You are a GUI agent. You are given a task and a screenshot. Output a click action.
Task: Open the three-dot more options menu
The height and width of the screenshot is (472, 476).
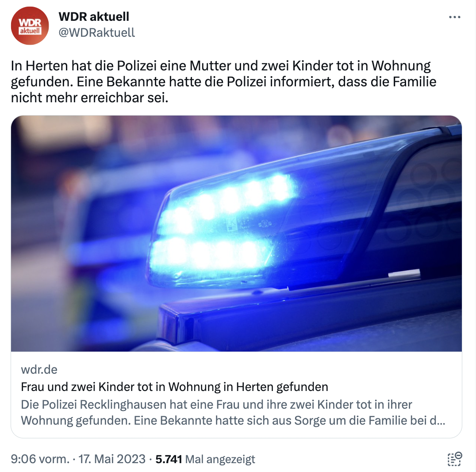(x=454, y=17)
